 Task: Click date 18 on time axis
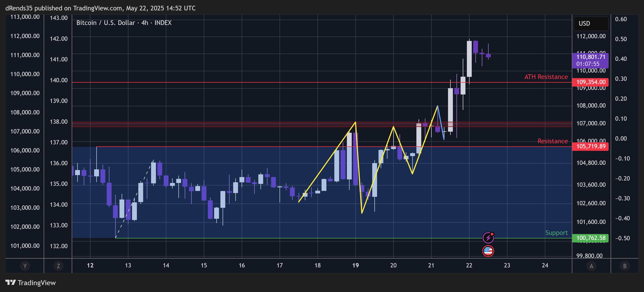coord(317,265)
